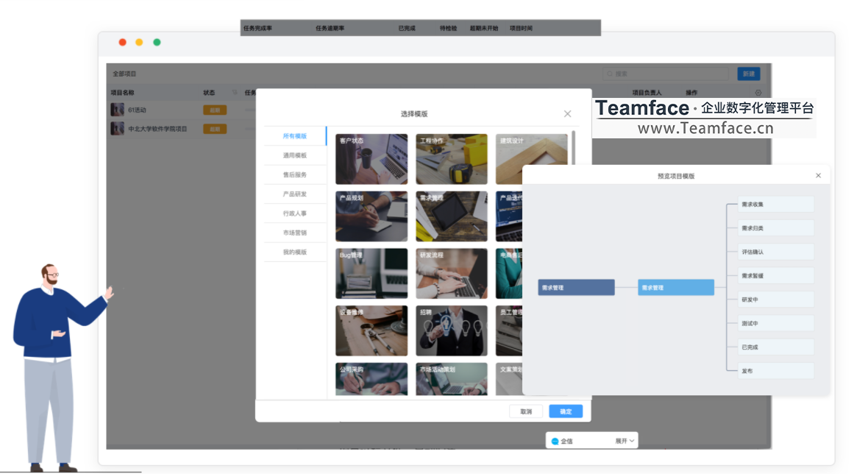Click the 中北大学软件学院项目 project name
This screenshot has width=868, height=474.
coord(157,129)
